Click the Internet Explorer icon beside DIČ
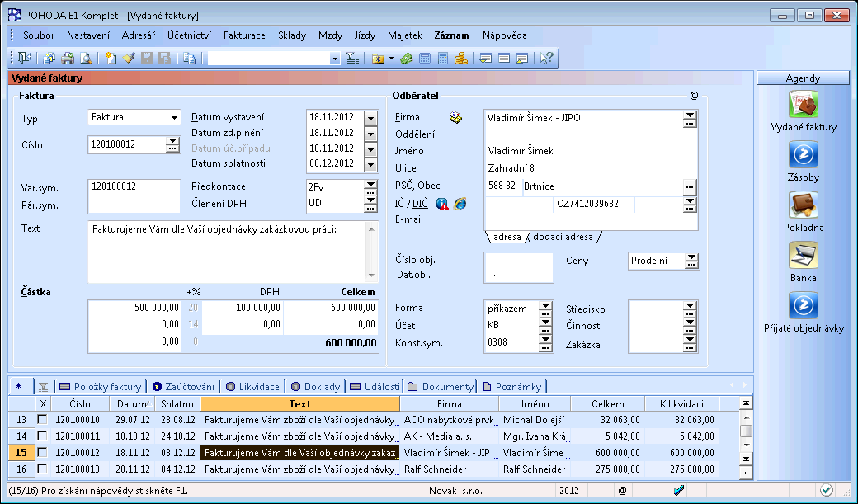The height and width of the screenshot is (504, 858). click(x=460, y=204)
